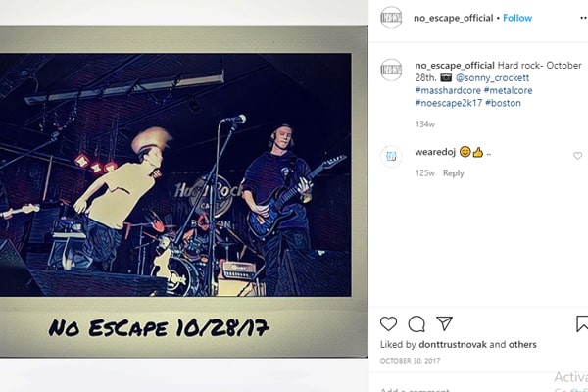Image resolution: width=588 pixels, height=392 pixels.
Task: Open the #metalcore hashtag
Action: [508, 90]
